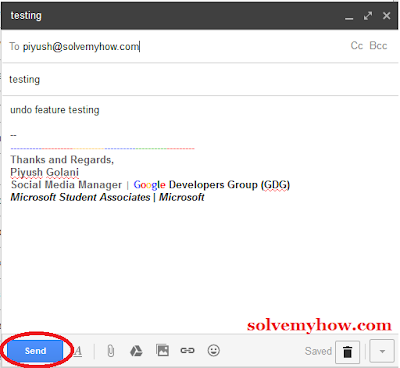The image size is (400, 368).
Task: Click the body text undo feature testing
Action: (x=55, y=110)
